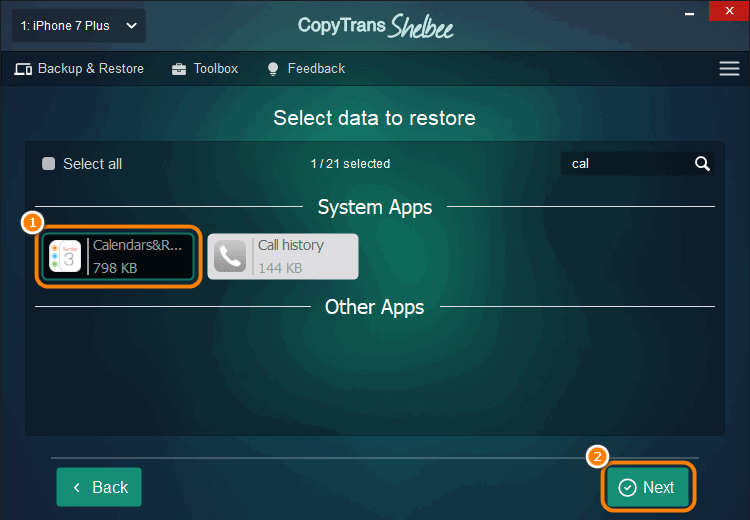Deselect the Calendars&R... tile

(x=118, y=256)
